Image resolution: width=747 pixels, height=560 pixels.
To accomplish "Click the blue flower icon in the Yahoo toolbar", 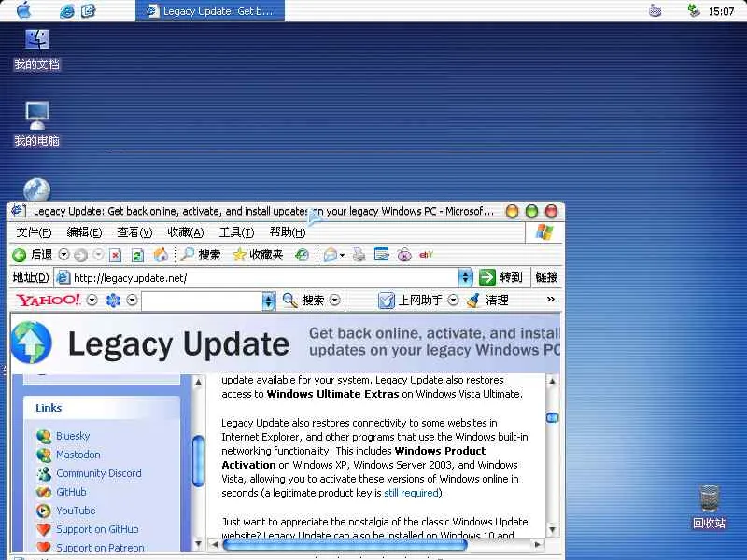I will pos(113,300).
